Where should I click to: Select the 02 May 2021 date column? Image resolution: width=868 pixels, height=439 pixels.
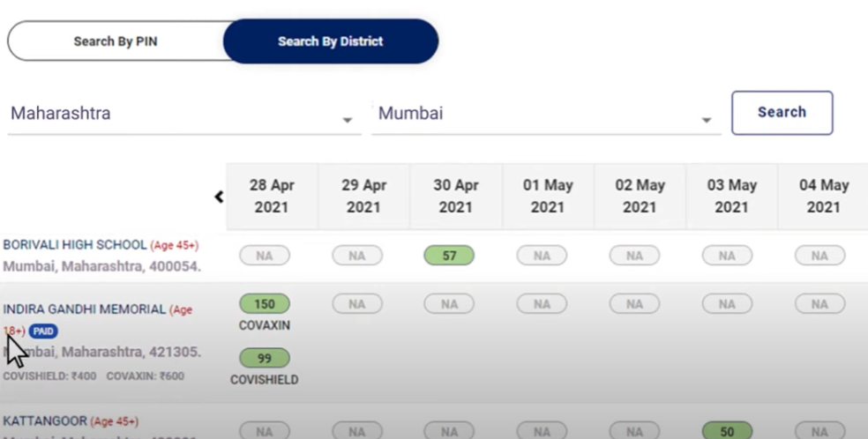640,197
